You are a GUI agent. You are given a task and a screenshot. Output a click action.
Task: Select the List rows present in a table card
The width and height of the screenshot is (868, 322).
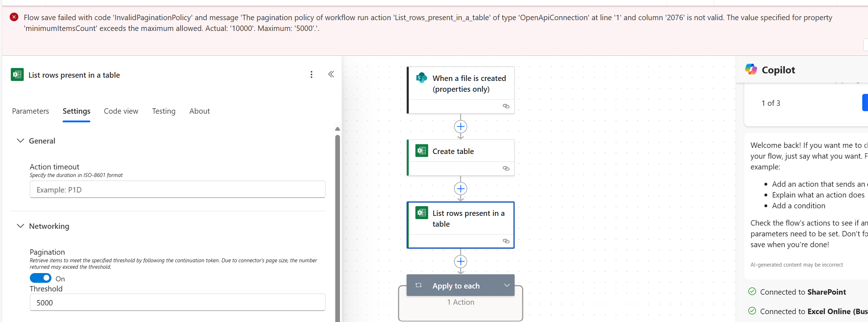coord(460,225)
